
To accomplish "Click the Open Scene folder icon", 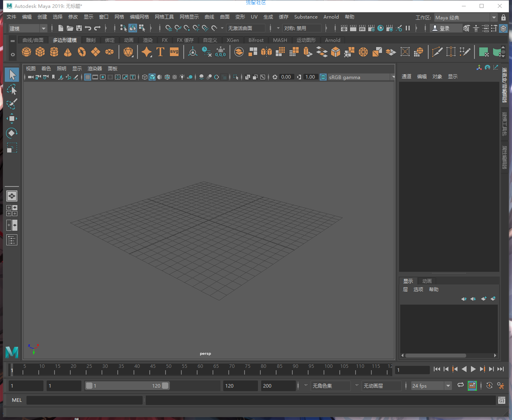I will point(70,28).
